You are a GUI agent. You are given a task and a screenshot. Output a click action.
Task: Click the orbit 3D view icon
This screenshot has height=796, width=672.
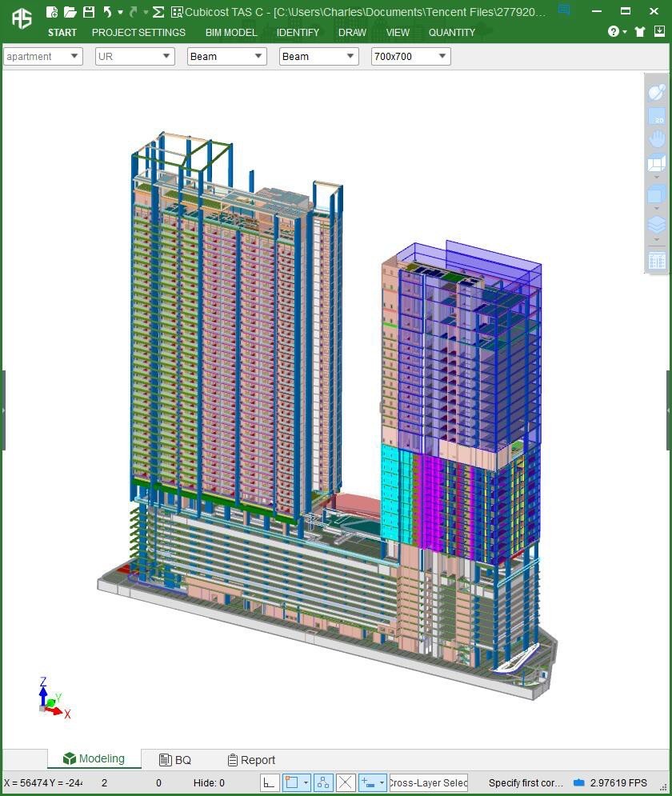pyautogui.click(x=657, y=91)
